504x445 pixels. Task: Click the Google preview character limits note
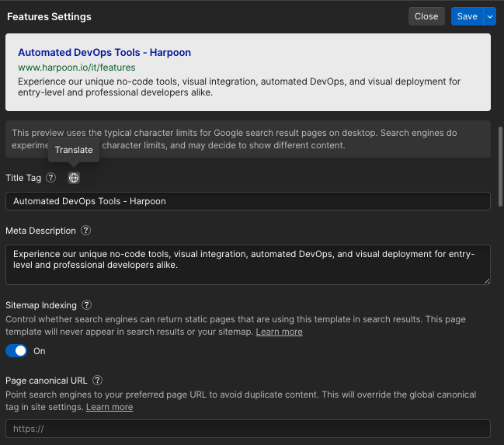point(248,139)
